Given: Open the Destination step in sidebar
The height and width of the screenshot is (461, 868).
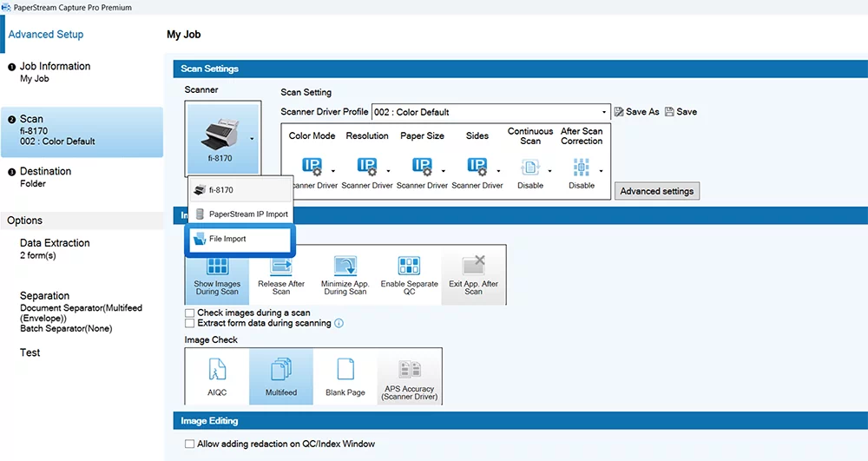Looking at the screenshot, I should click(45, 172).
